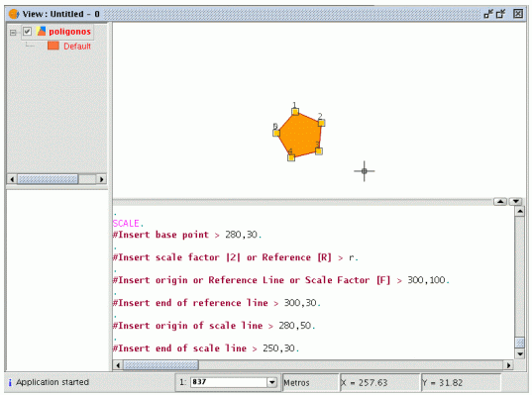
Task: Select polygon vertex handle 4
Action: click(291, 157)
